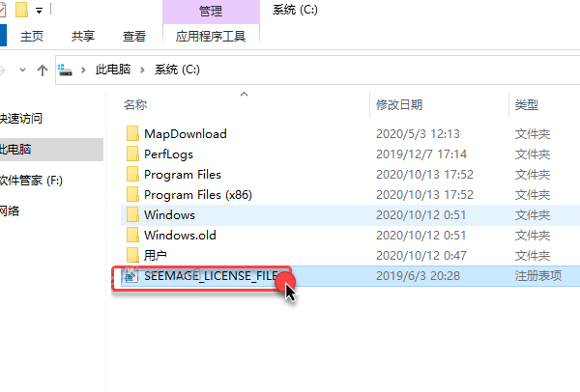Sort by the 名称 column header
This screenshot has height=392, width=580.
click(x=135, y=105)
